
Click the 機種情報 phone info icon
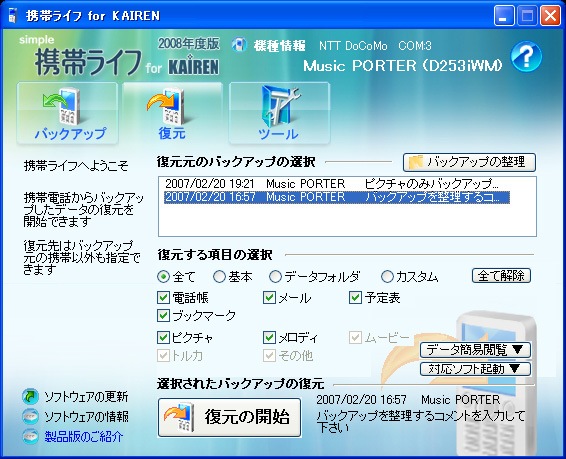(x=239, y=45)
